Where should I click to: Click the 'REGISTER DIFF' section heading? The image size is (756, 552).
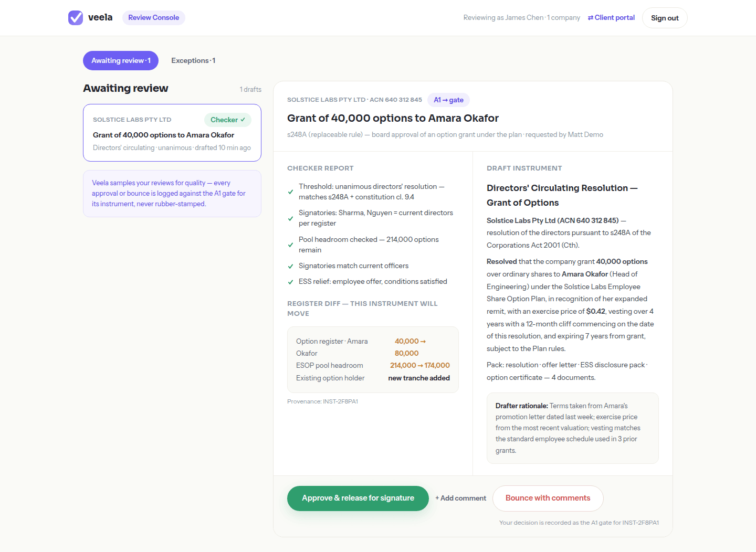pos(362,309)
